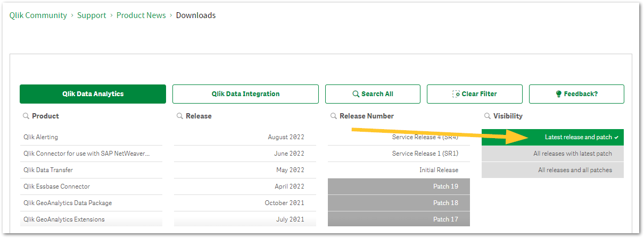644x238 pixels.
Task: Open the Feedback? button
Action: coord(576,94)
